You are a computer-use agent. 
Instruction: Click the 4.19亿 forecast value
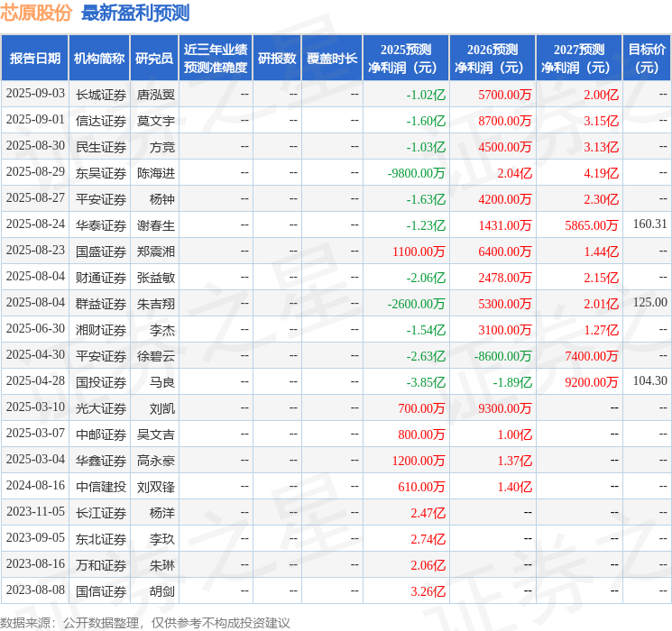tap(602, 173)
